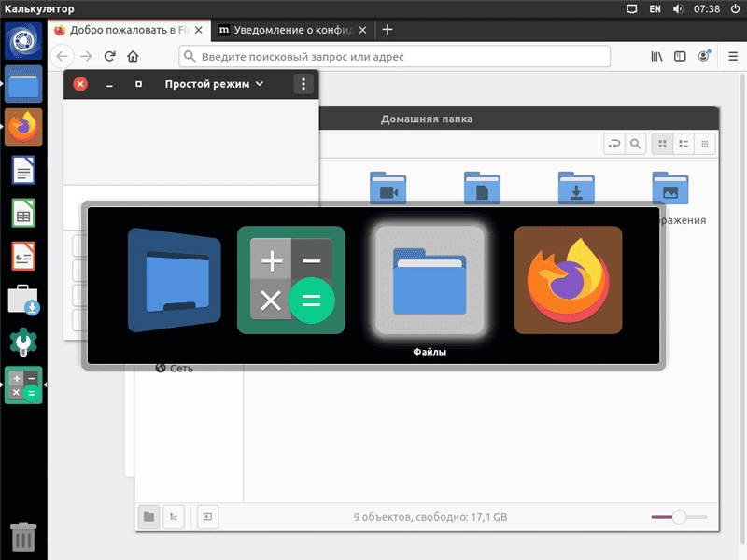Select the desktop icon in window switcher
Image resolution: width=747 pixels, height=560 pixels.
tap(175, 280)
